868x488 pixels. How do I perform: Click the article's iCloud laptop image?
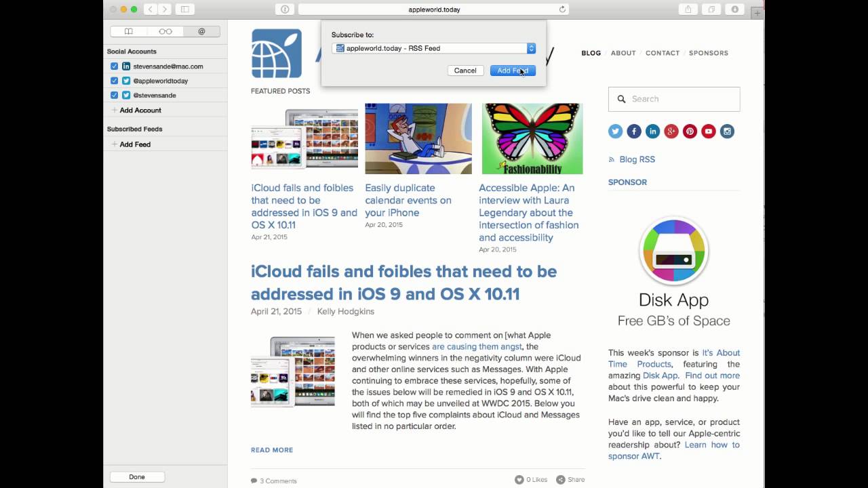click(293, 371)
